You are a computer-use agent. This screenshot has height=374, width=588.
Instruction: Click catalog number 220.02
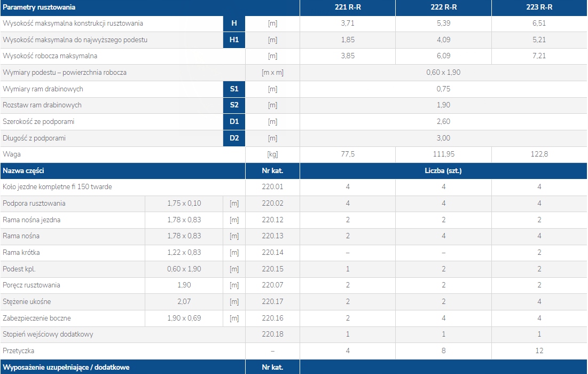272,204
